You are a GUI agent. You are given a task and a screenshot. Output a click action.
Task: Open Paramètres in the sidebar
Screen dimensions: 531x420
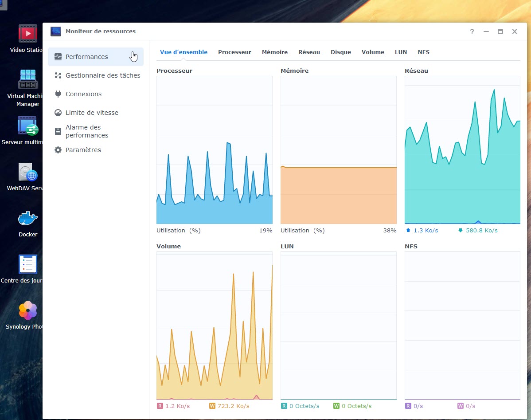point(83,150)
